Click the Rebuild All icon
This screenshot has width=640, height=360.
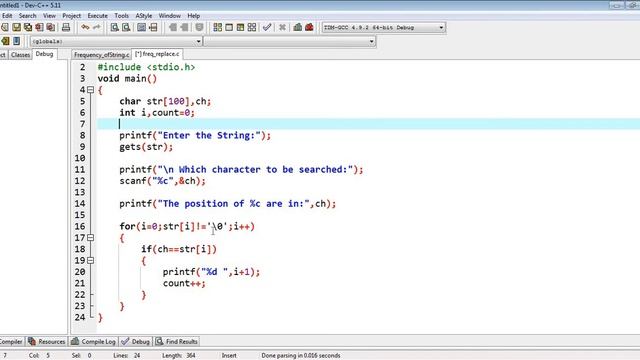click(252, 27)
